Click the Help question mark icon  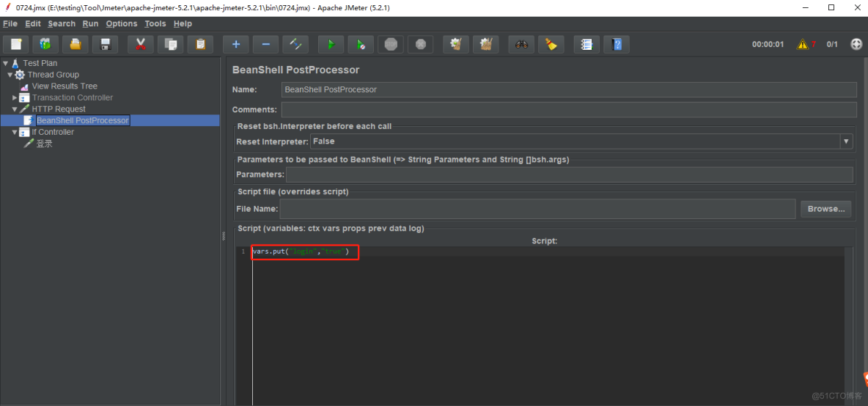tap(617, 44)
